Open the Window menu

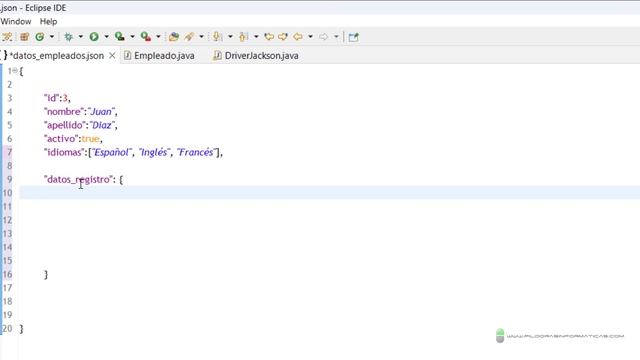click(x=16, y=22)
